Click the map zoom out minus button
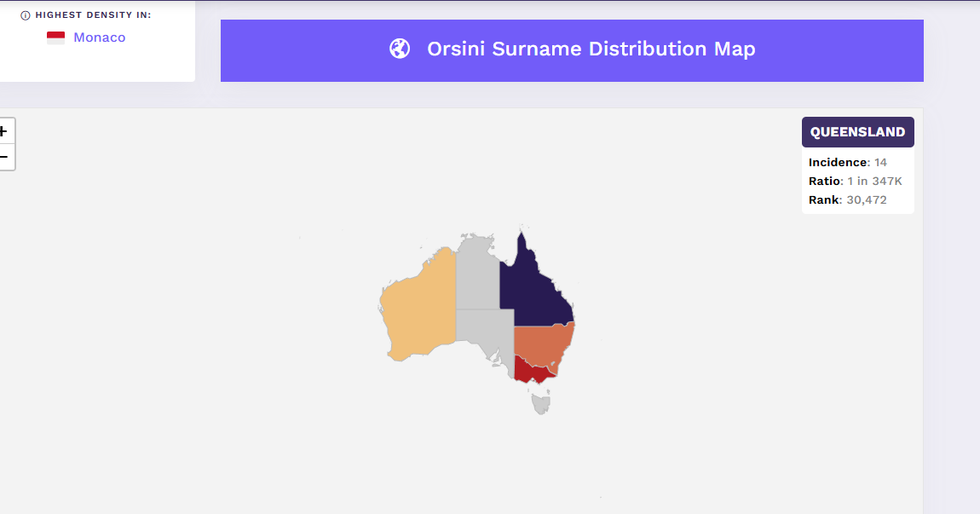980x514 pixels. tap(5, 157)
